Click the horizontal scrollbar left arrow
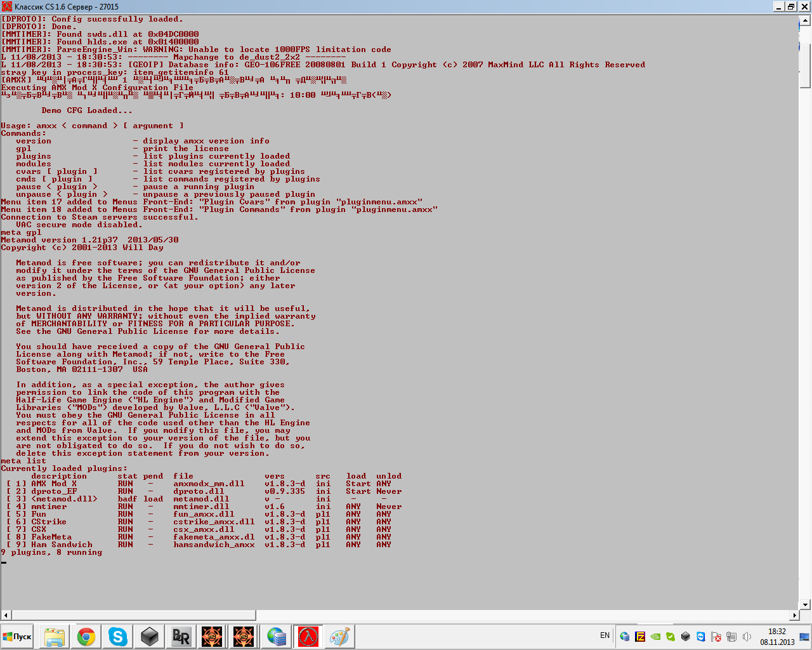812x650 pixels. pyautogui.click(x=6, y=615)
